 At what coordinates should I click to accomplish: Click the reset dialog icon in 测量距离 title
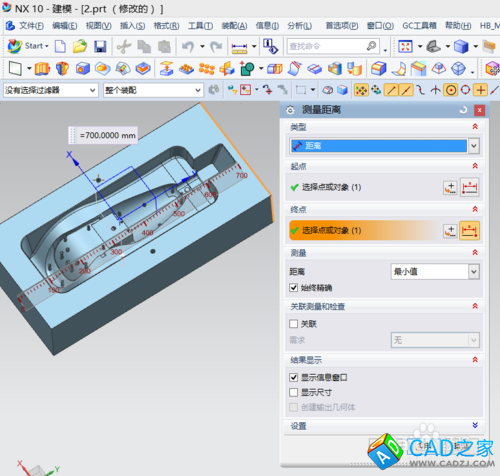(463, 110)
